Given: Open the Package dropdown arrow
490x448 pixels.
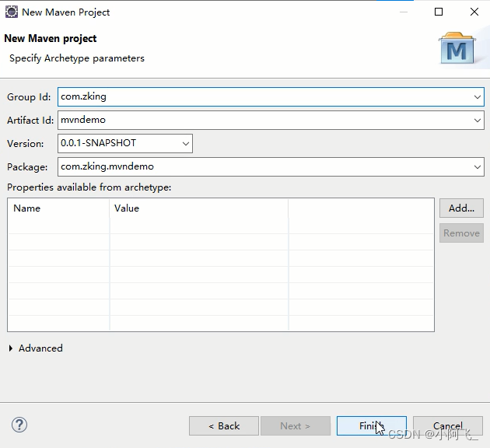Looking at the screenshot, I should (x=478, y=166).
